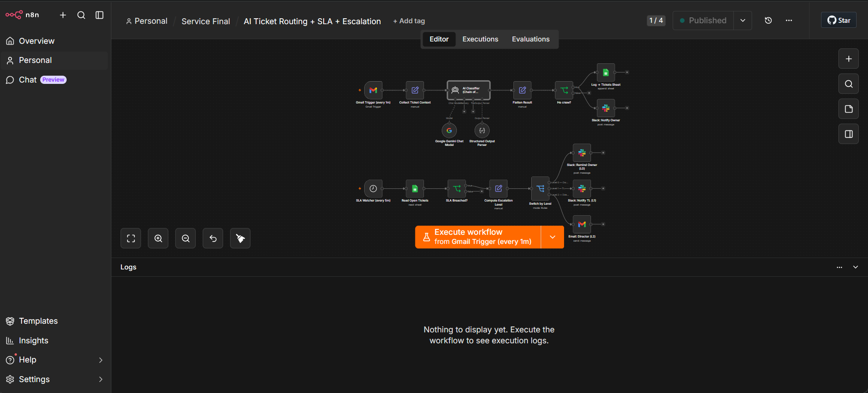Click the zoom to fit icon

pos(131,238)
